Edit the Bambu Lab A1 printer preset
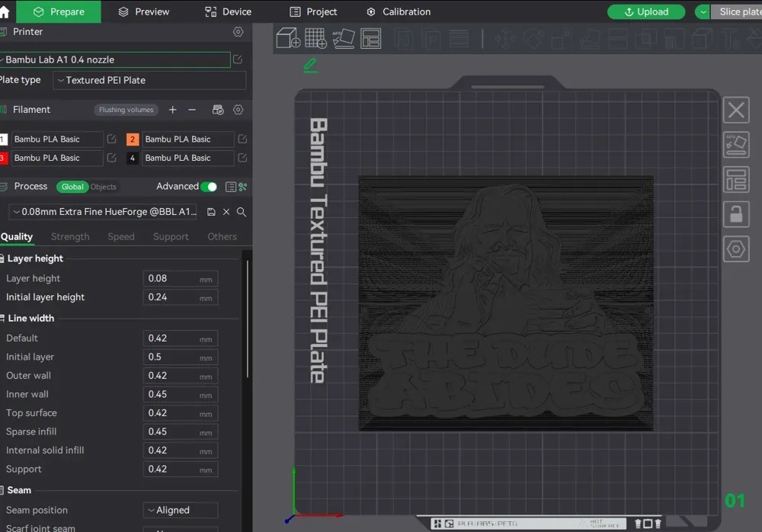 coord(238,59)
